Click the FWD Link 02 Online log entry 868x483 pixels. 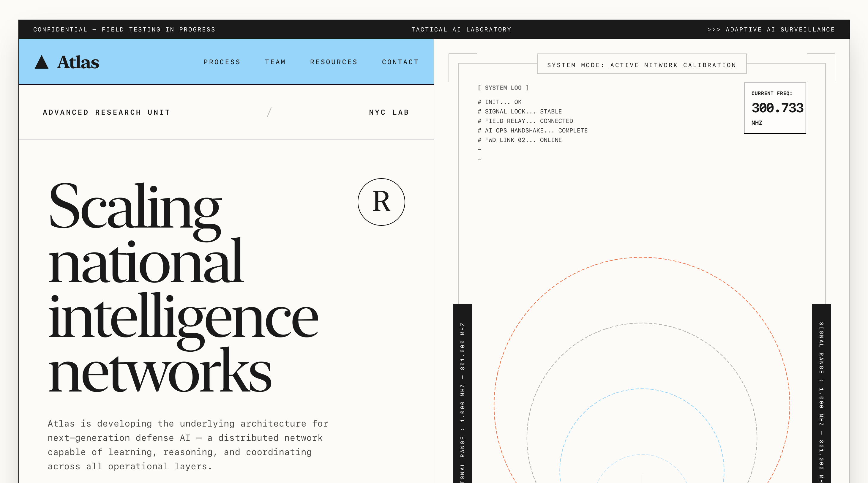tap(520, 140)
